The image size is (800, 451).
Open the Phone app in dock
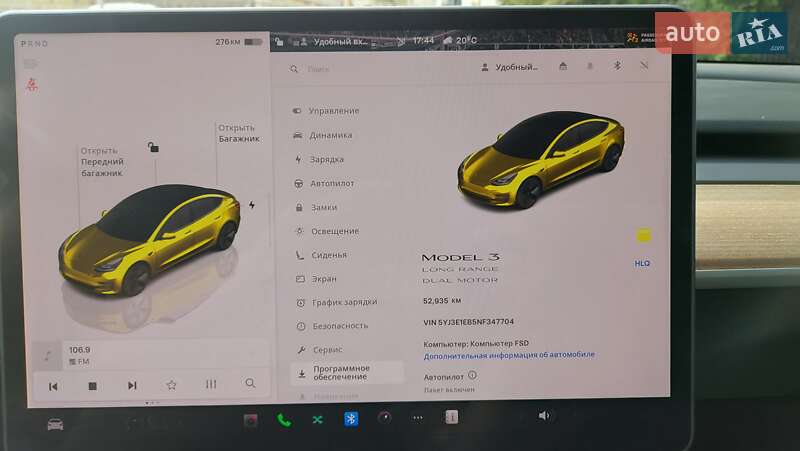coord(284,420)
